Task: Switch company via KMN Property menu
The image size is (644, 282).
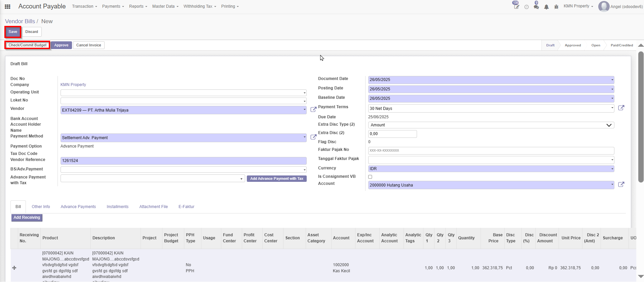Action: click(578, 6)
